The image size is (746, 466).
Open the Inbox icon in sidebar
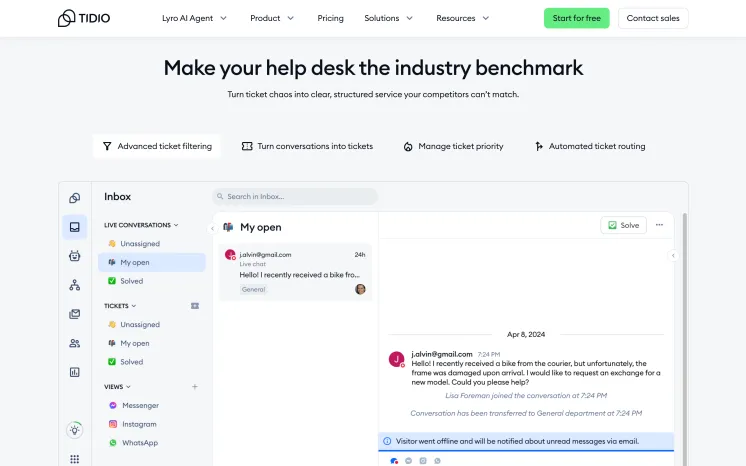(x=75, y=227)
